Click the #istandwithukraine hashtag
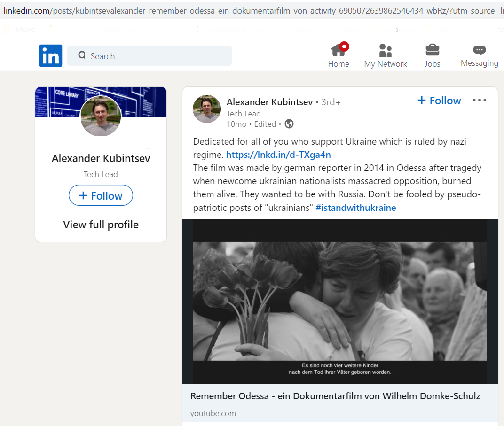Image resolution: width=504 pixels, height=426 pixels. pos(356,208)
